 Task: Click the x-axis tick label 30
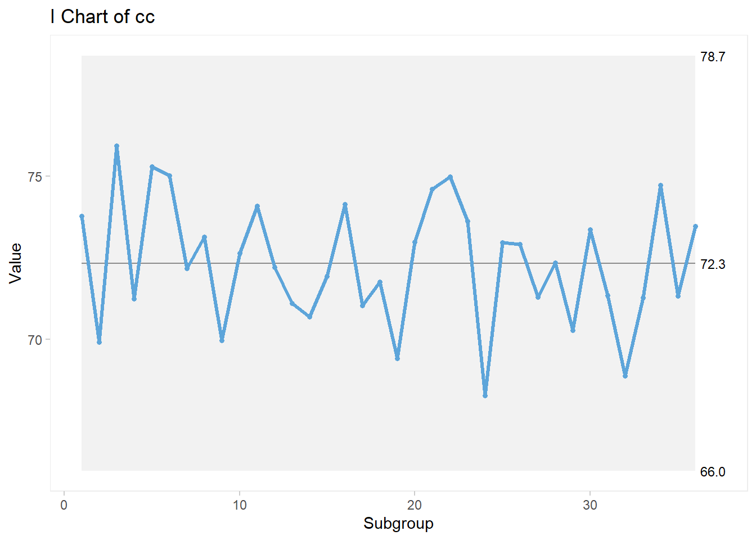click(x=590, y=505)
